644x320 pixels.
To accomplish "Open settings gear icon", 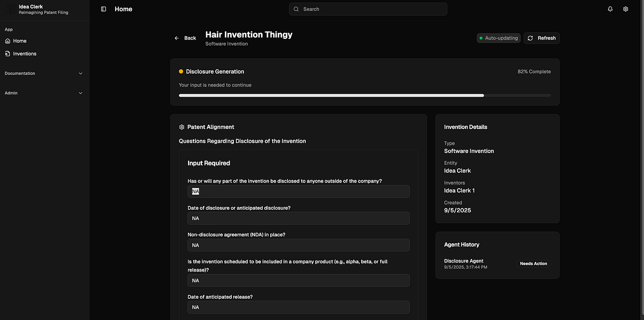I will (626, 9).
